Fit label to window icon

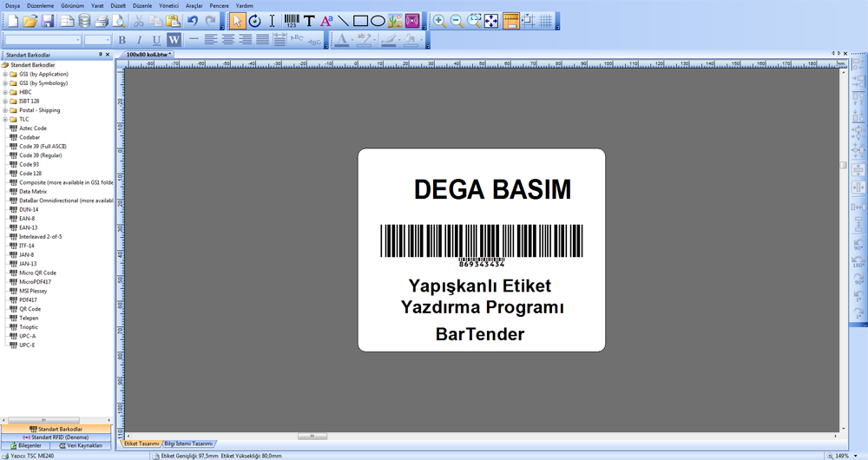(x=491, y=22)
